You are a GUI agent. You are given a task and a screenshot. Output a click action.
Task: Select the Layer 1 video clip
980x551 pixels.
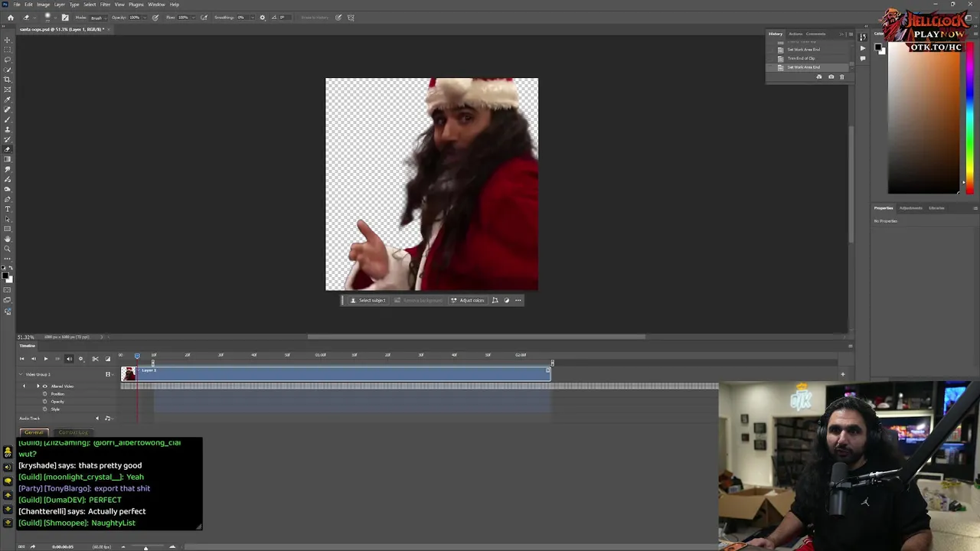pos(335,373)
